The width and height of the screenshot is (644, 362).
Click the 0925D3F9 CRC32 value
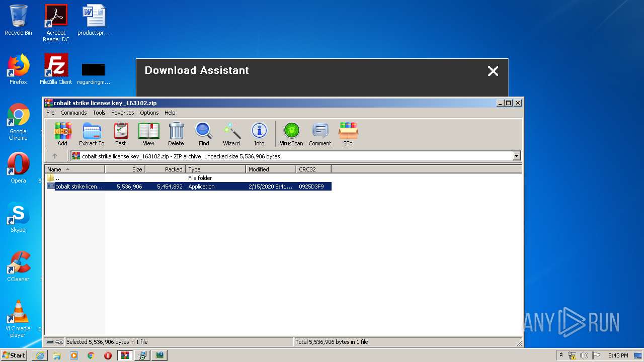click(311, 187)
